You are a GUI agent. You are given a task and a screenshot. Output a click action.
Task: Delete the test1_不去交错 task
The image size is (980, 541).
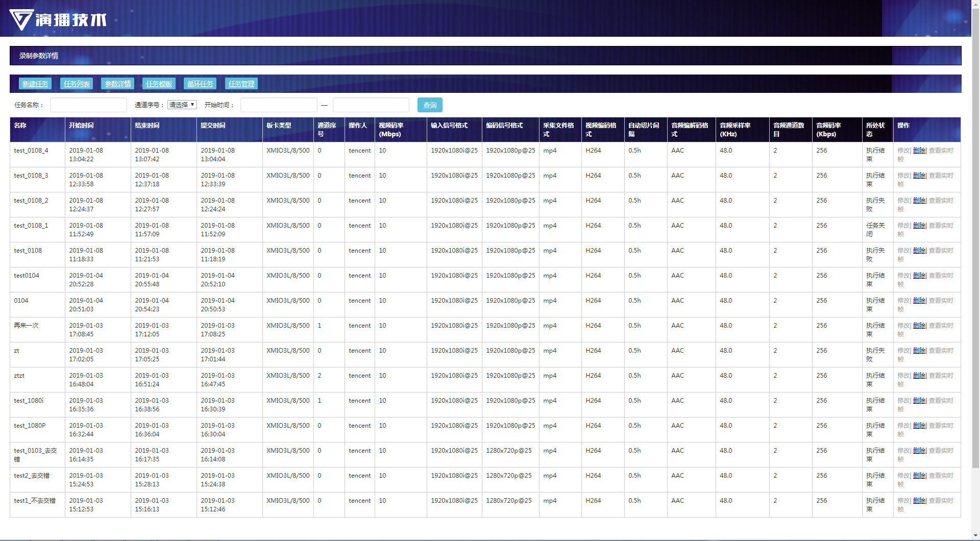[x=919, y=501]
